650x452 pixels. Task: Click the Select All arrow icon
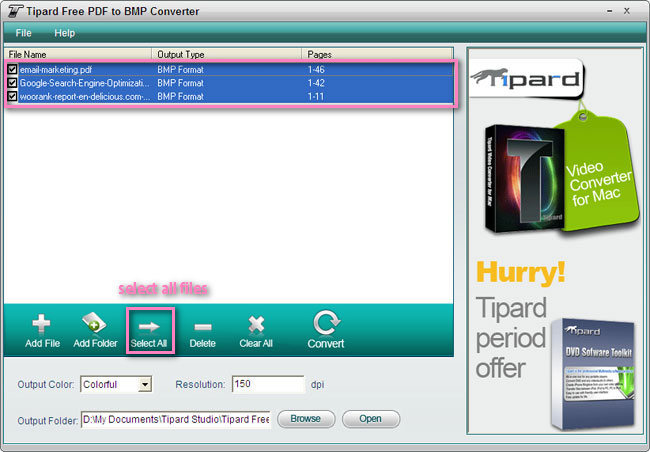149,327
